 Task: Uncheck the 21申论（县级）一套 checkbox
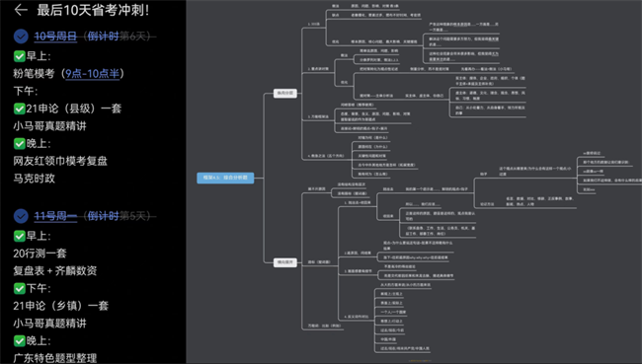click(x=19, y=109)
